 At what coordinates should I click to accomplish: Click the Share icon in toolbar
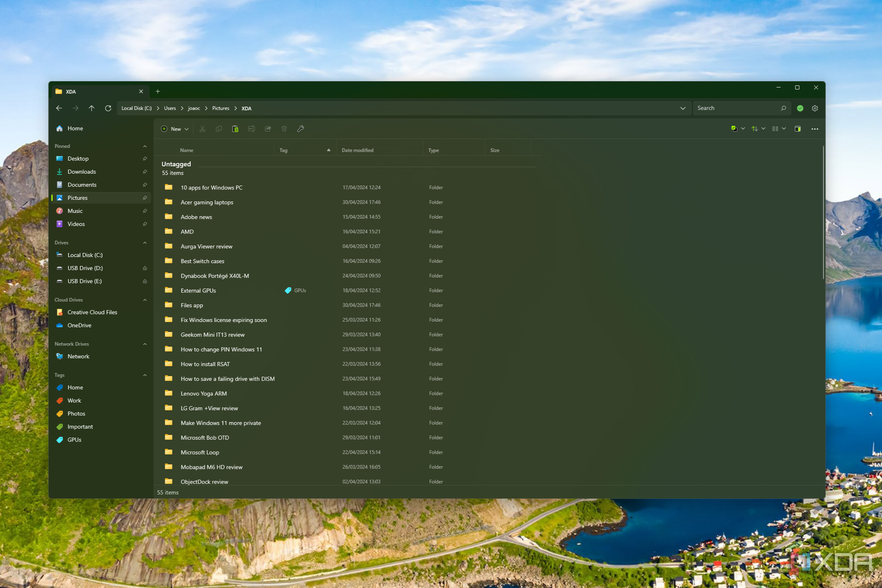tap(268, 129)
